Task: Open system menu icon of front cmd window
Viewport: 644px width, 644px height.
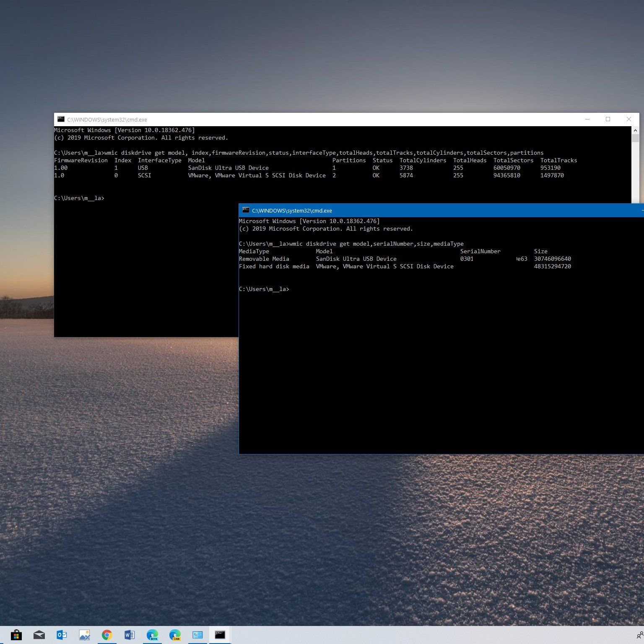Action: click(246, 210)
